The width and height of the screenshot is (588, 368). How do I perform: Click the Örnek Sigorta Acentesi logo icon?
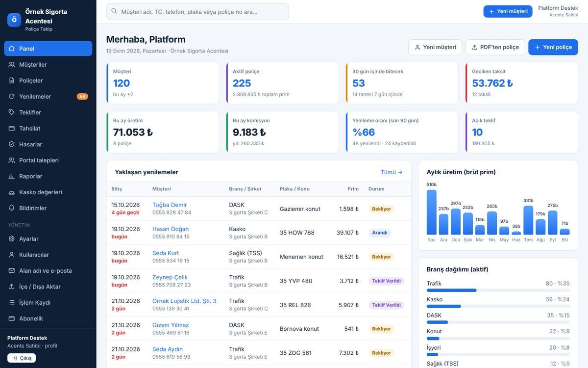pos(14,20)
